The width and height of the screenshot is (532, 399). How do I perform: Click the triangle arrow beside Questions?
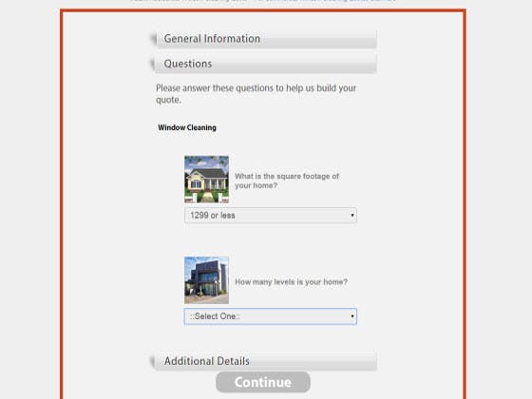tap(152, 65)
